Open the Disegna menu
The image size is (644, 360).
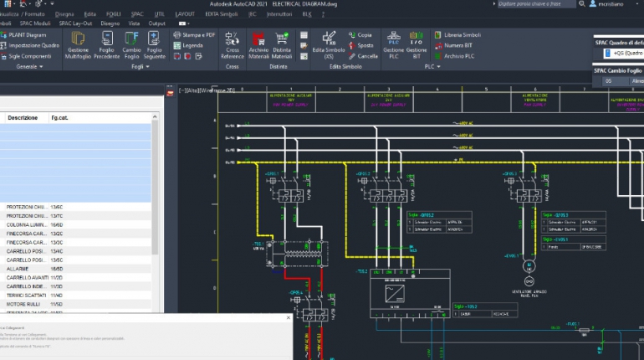tap(64, 14)
